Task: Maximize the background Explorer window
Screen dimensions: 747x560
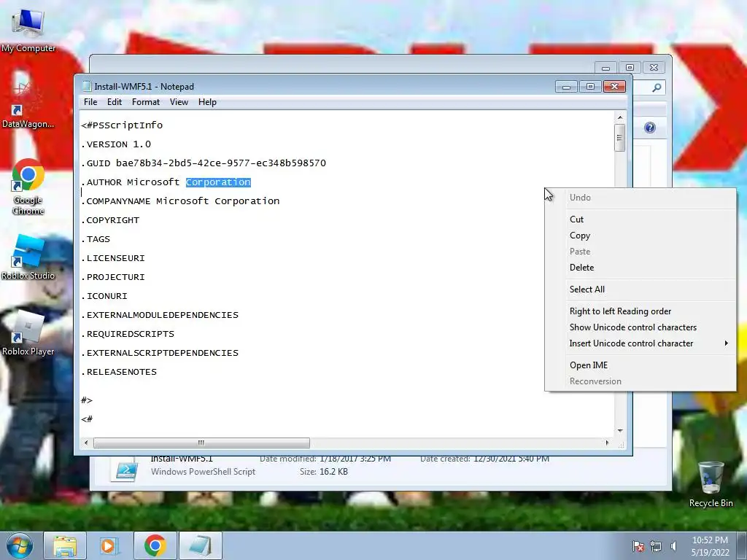Action: (630, 68)
